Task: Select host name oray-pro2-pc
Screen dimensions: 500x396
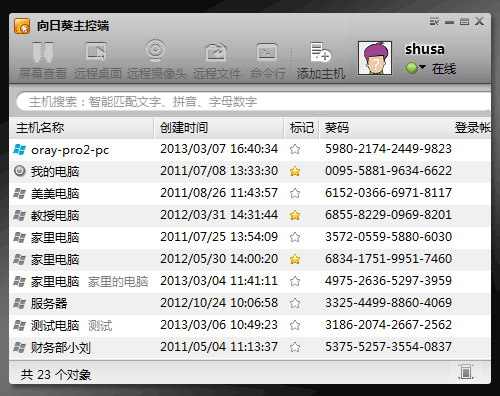Action: tap(70, 150)
